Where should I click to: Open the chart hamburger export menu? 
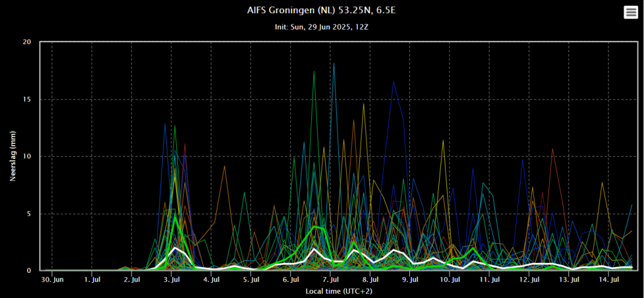tap(630, 13)
